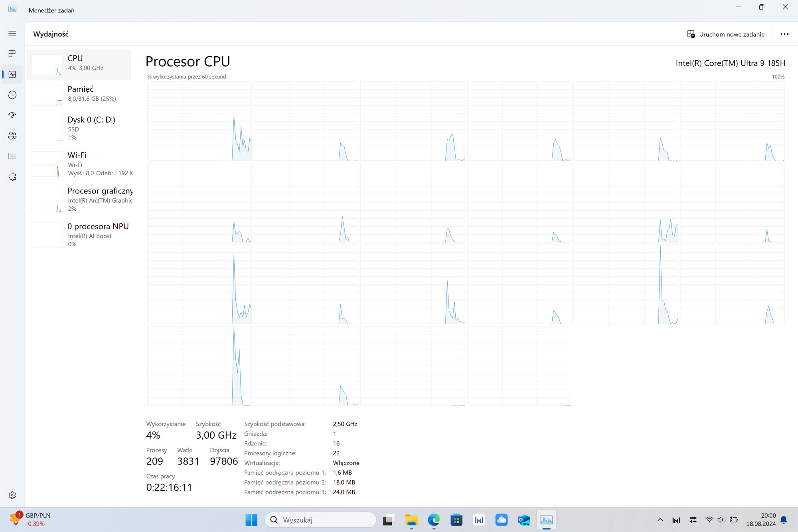Click Pamięć podręczna poziomu 3 value 24,0 MB
The image size is (798, 532).
344,492
